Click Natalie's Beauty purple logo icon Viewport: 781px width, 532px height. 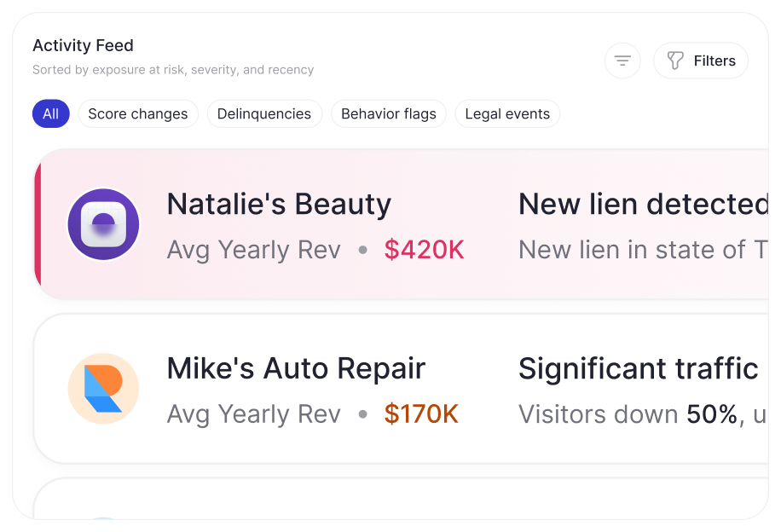103,225
